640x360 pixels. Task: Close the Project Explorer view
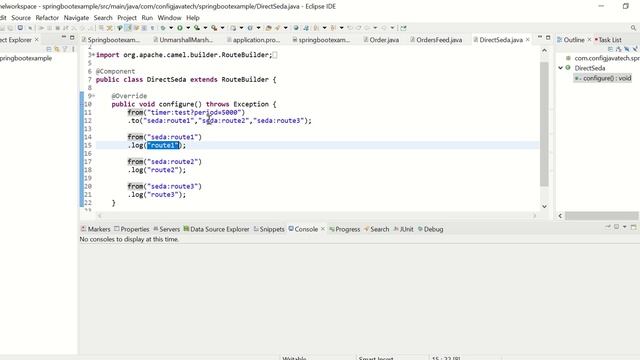click(36, 40)
